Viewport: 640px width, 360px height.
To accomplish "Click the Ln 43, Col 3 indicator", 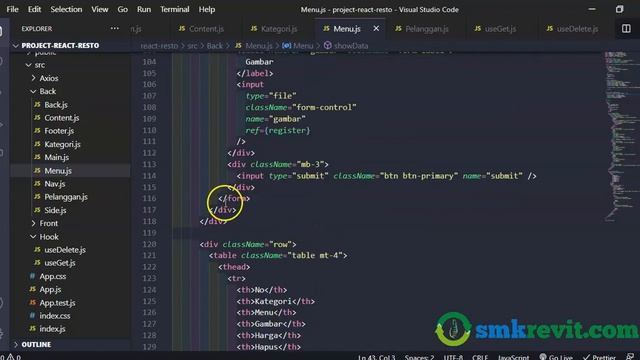I will [376, 357].
